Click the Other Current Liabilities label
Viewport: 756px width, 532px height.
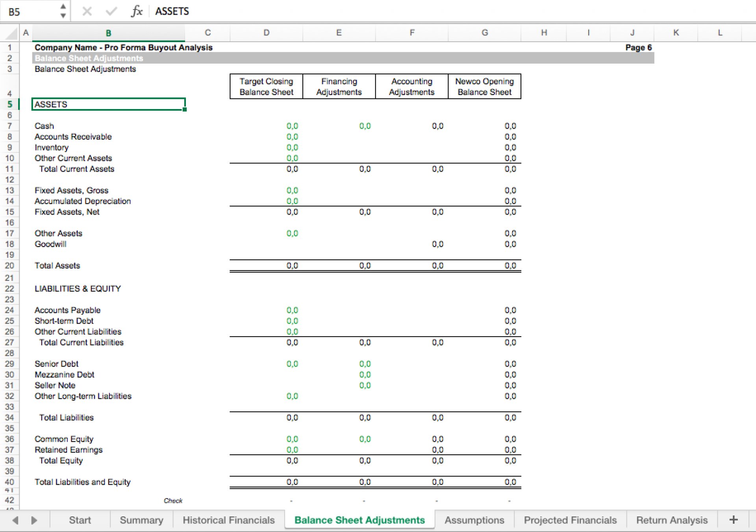coord(78,332)
